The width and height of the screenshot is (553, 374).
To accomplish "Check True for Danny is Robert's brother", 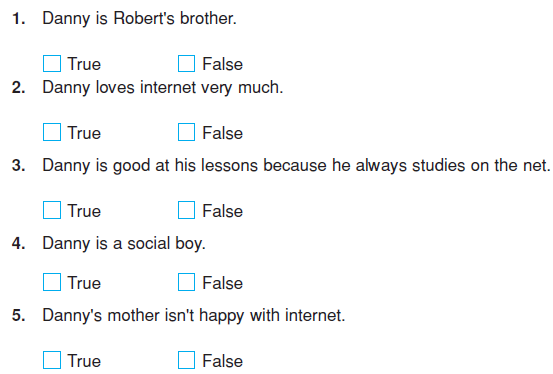I will 52,64.
